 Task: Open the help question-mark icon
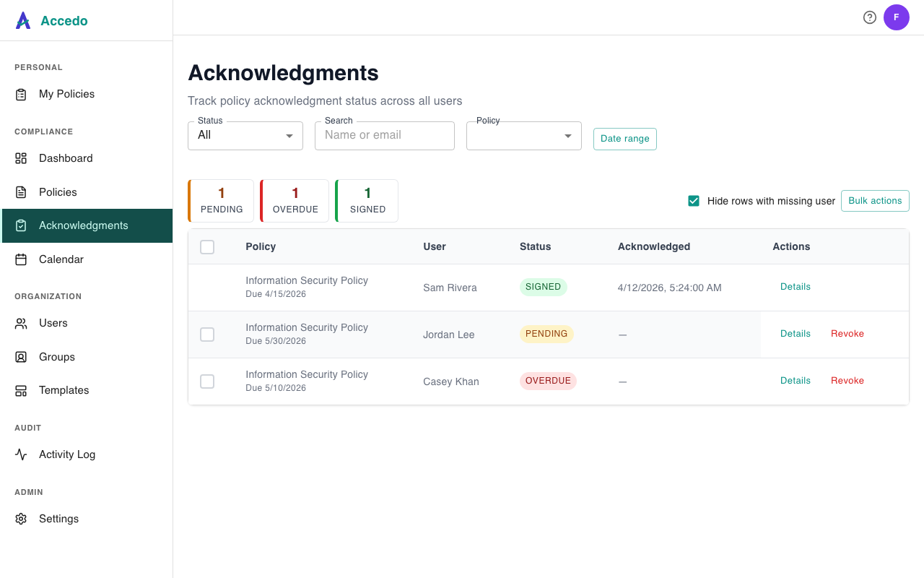[870, 17]
